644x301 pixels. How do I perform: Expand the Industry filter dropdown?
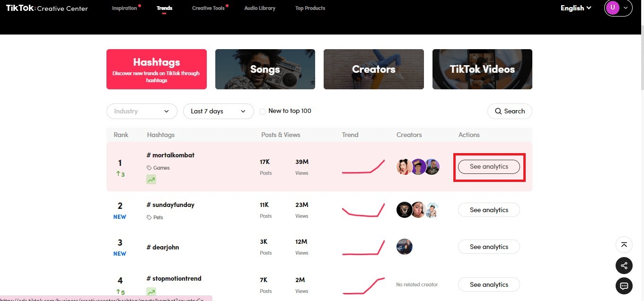click(142, 111)
